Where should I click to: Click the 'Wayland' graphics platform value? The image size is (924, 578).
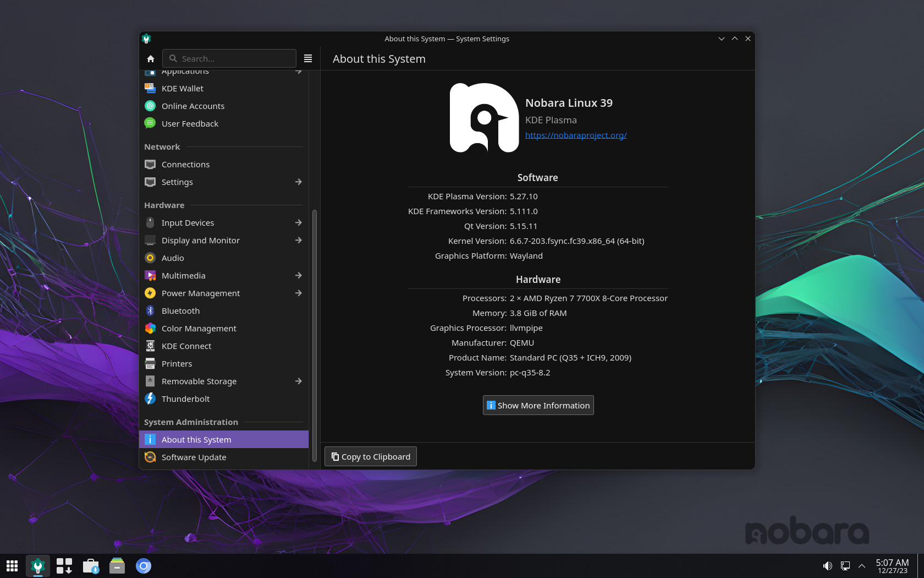pos(526,255)
